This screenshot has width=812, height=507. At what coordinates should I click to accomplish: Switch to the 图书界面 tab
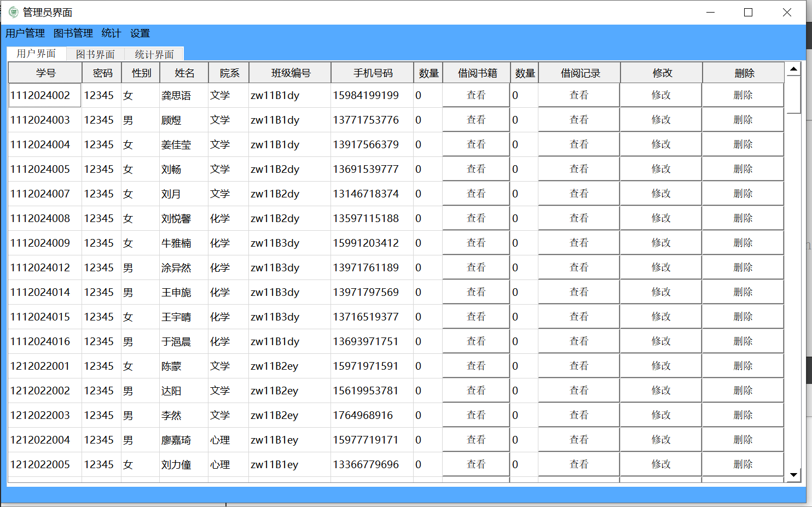(95, 54)
